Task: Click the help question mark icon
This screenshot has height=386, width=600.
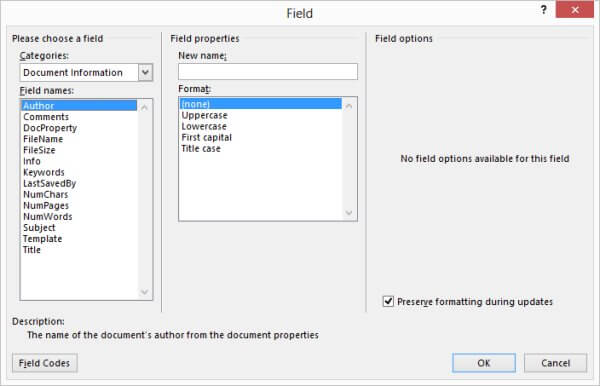Action: point(543,10)
